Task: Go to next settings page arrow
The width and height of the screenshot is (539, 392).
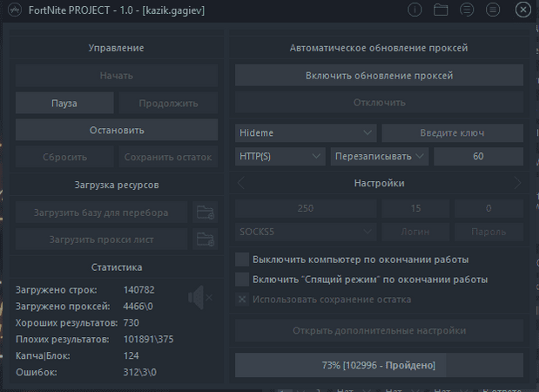Action: tap(517, 183)
